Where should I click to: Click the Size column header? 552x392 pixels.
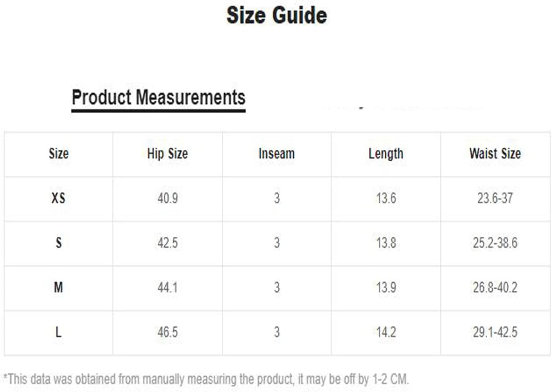pyautogui.click(x=58, y=153)
